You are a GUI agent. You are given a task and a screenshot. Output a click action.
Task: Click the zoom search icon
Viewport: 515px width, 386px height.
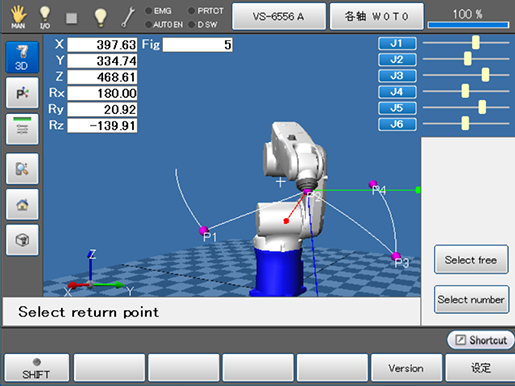(22, 169)
